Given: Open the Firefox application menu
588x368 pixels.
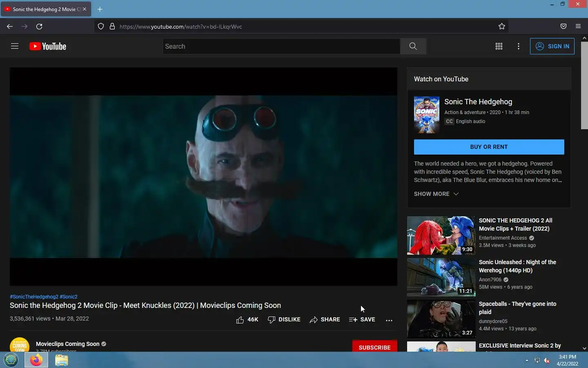Looking at the screenshot, I should click(x=578, y=27).
